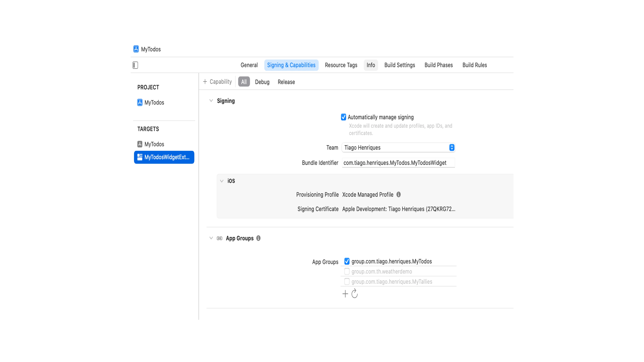The width and height of the screenshot is (644, 362).
Task: Click the plus icon beside Capability
Action: 205,82
